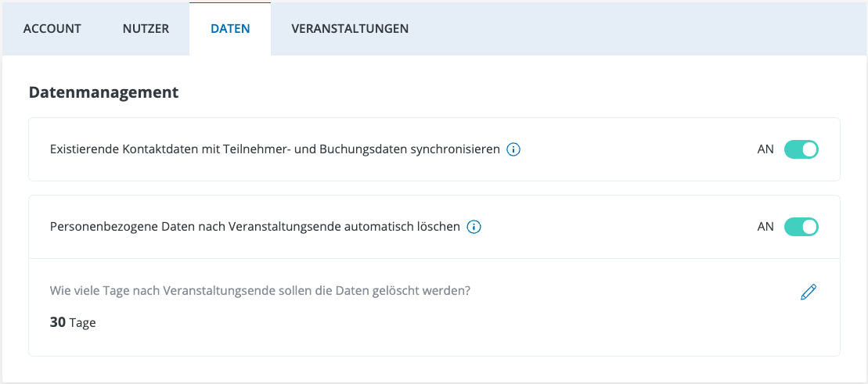Image resolution: width=868 pixels, height=384 pixels.
Task: Switch to the NUTZER tab
Action: (x=146, y=29)
